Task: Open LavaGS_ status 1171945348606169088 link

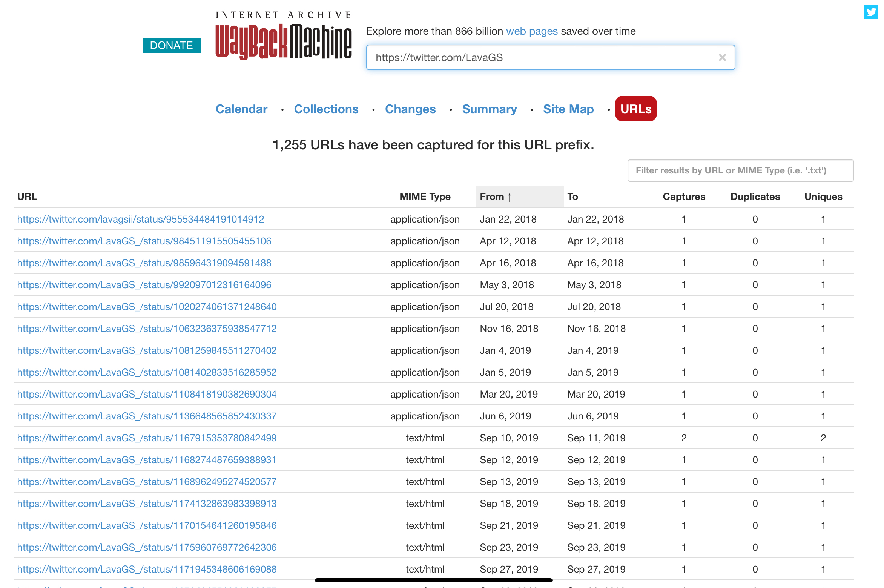Action: [147, 569]
